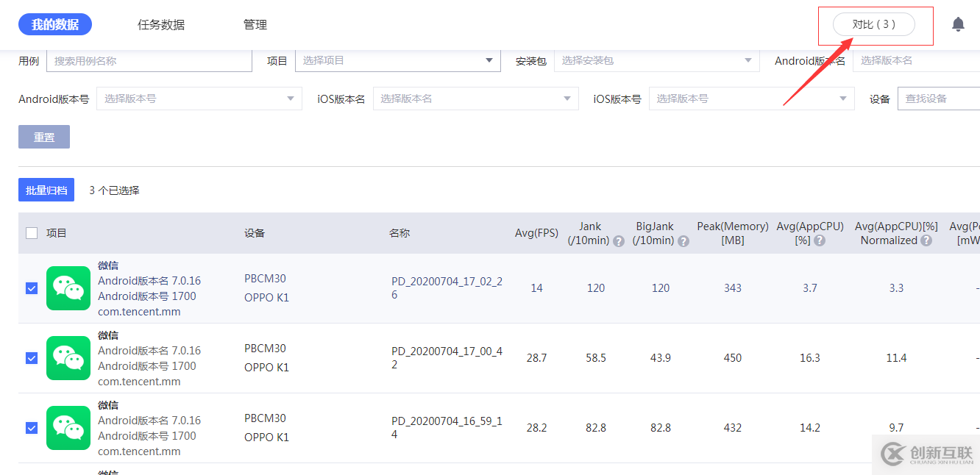
Task: Uncheck the checkbox for PD_20200704_16_59_14
Action: (31, 427)
